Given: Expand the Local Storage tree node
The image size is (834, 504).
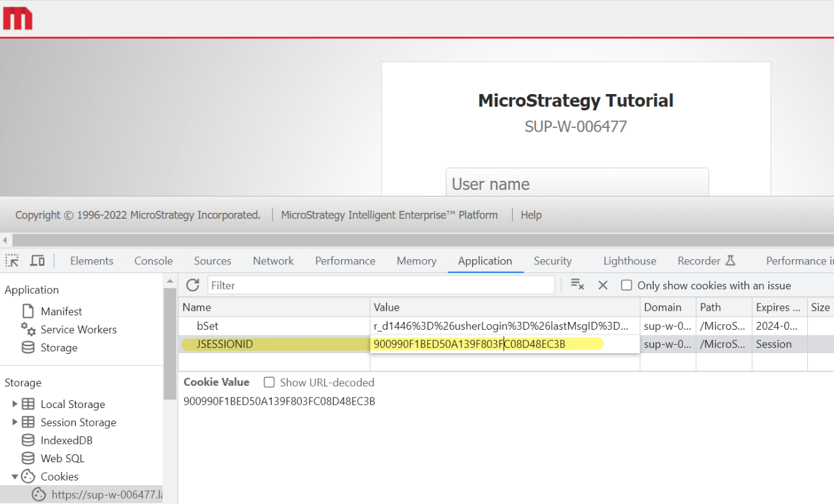Looking at the screenshot, I should pos(15,404).
